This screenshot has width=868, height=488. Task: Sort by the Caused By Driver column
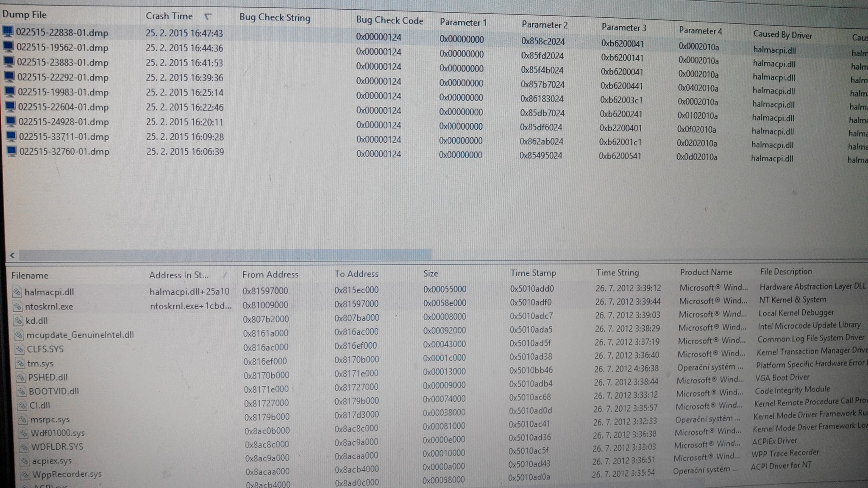coord(782,35)
